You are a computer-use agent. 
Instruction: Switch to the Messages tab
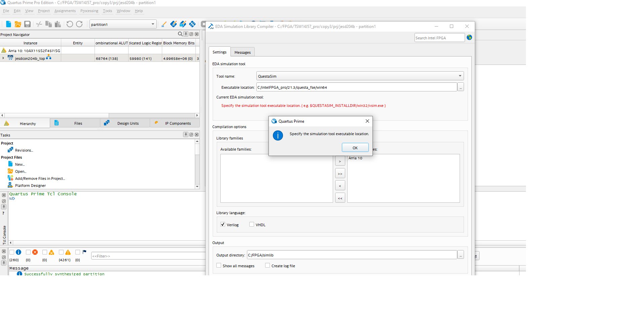pos(242,52)
